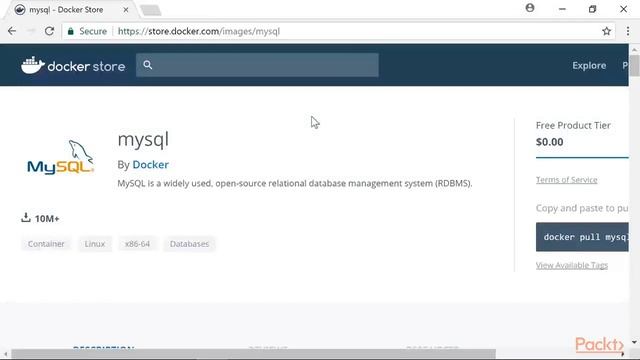Viewport: 640px width, 360px height.
Task: Restore down the Chrome window
Action: tap(593, 9)
